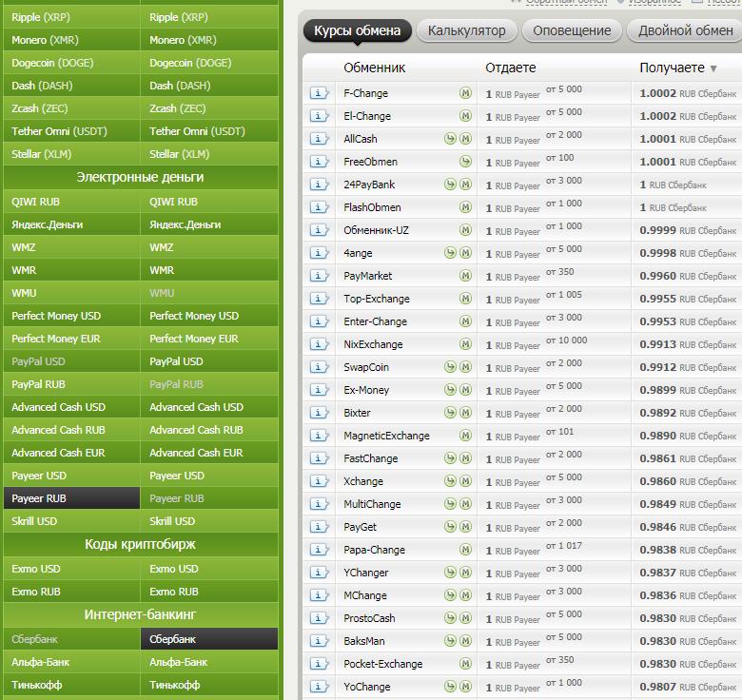742x700 pixels.
Task: Click info icon beside PayMarket
Action: tap(319, 276)
